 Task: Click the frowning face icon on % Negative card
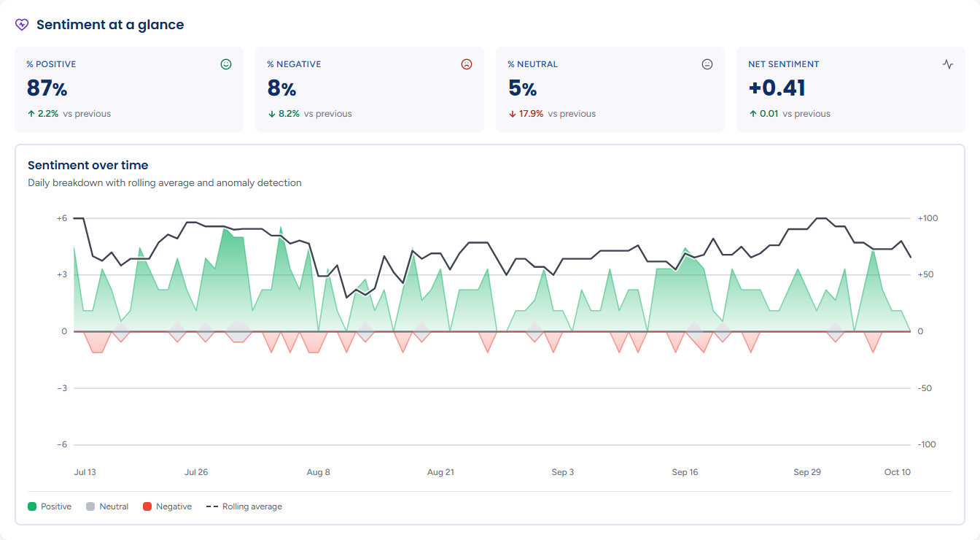tap(467, 64)
